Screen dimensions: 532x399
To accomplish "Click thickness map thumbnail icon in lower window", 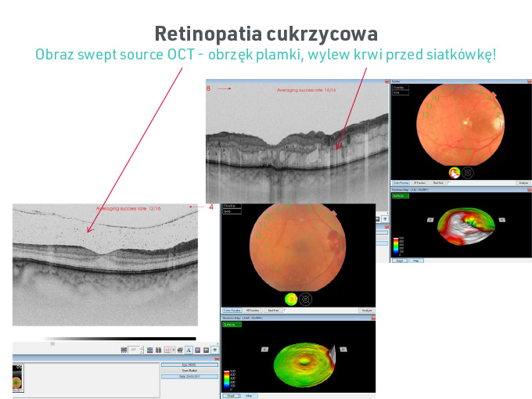I will pyautogui.click(x=291, y=299).
